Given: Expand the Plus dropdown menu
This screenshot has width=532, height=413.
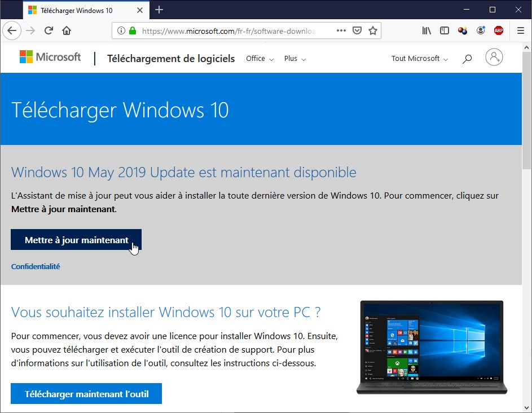Looking at the screenshot, I should [x=295, y=58].
